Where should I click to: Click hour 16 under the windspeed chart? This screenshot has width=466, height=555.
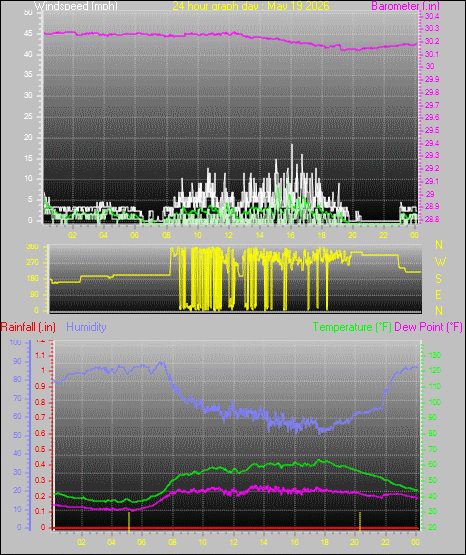(290, 235)
